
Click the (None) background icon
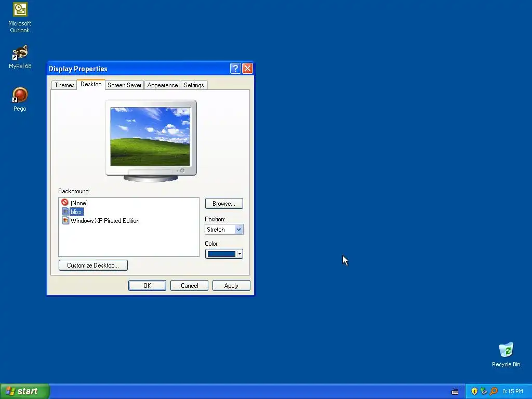[65, 203]
